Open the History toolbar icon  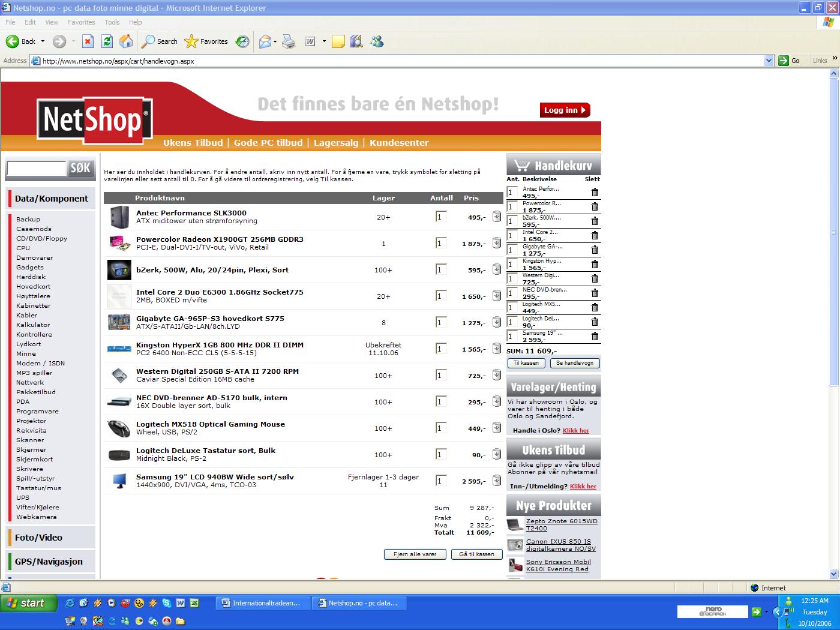pos(242,41)
